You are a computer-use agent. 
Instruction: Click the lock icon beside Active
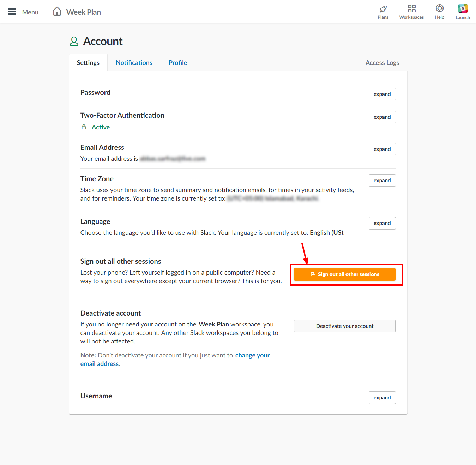click(84, 127)
